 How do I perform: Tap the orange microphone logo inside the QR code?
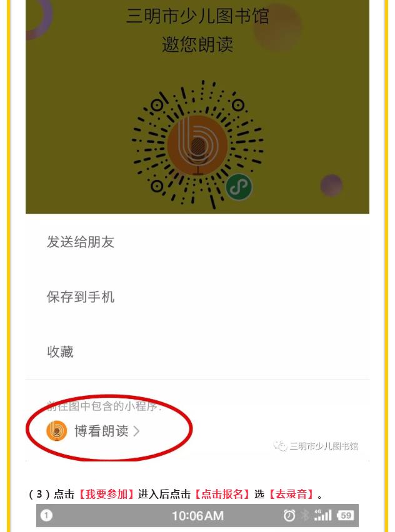[197, 145]
